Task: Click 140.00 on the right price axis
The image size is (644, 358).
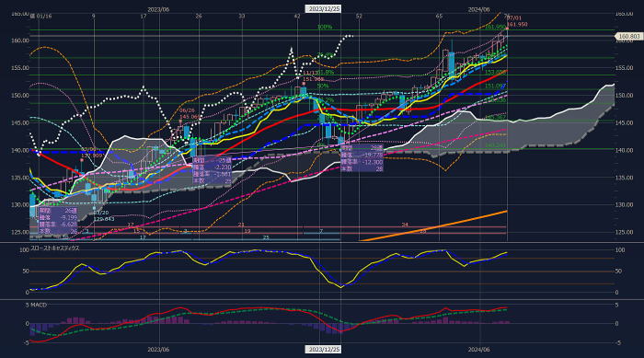Action: click(x=625, y=150)
